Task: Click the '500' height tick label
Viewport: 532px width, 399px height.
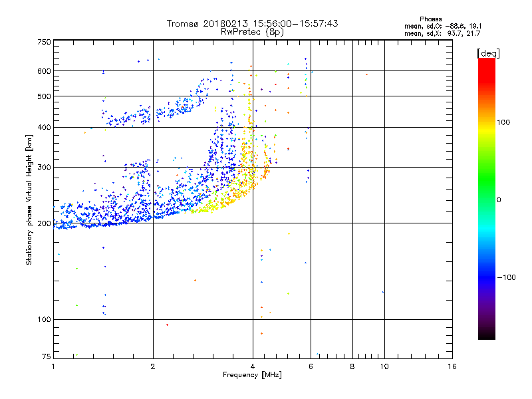Action: pyautogui.click(x=44, y=96)
